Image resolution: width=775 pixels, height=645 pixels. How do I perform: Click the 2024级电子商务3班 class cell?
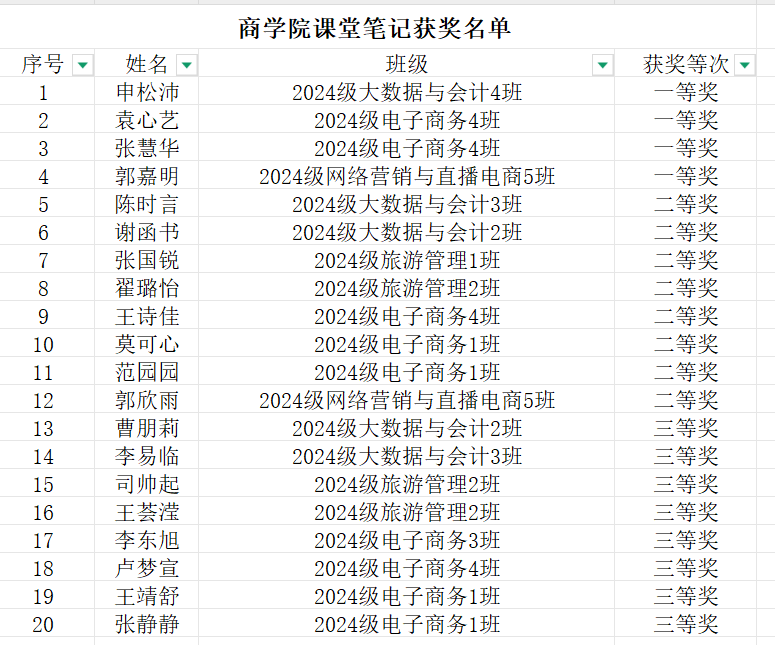(x=406, y=541)
